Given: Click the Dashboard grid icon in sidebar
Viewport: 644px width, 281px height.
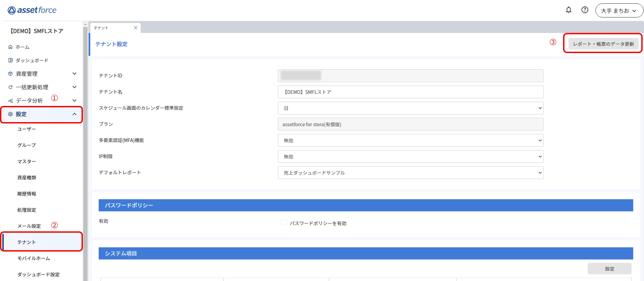Looking at the screenshot, I should point(10,60).
